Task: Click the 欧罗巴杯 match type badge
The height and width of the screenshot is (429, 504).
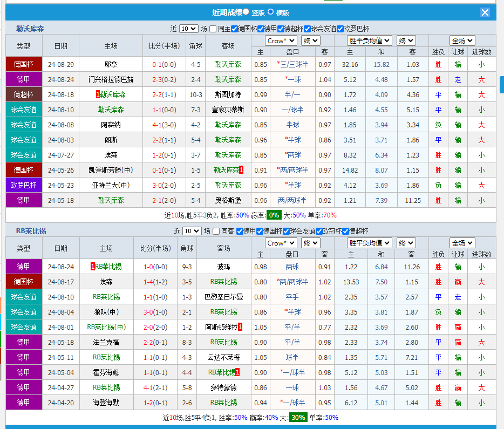Action: (x=24, y=185)
